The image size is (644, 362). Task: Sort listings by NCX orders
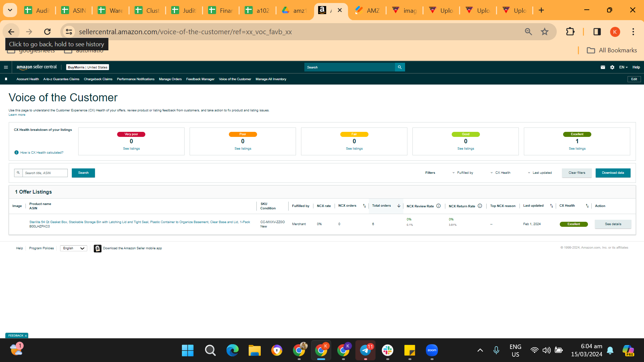[x=364, y=206]
